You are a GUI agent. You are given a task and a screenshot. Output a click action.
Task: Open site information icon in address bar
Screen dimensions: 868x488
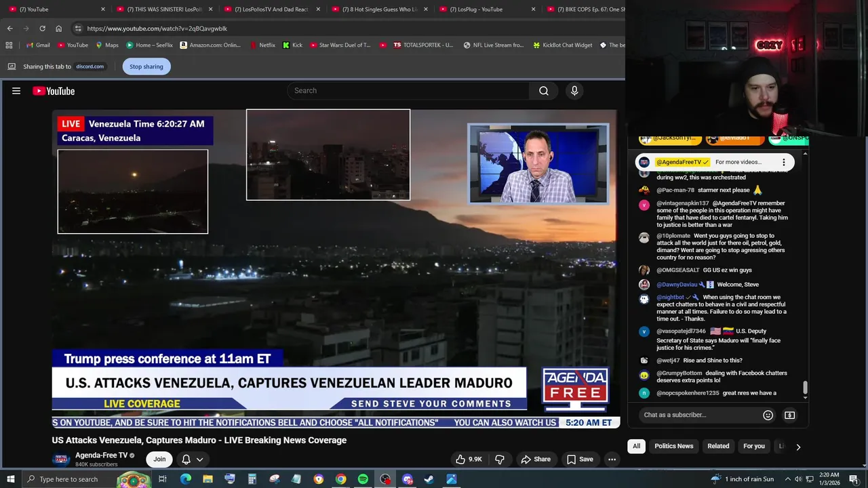pos(78,28)
